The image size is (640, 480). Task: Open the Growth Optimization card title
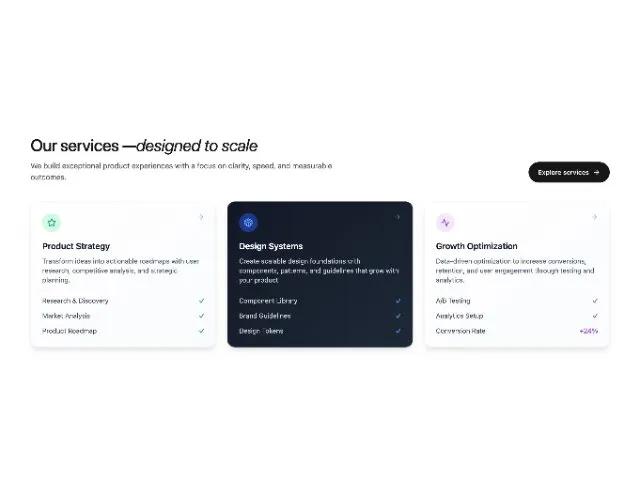coord(476,246)
